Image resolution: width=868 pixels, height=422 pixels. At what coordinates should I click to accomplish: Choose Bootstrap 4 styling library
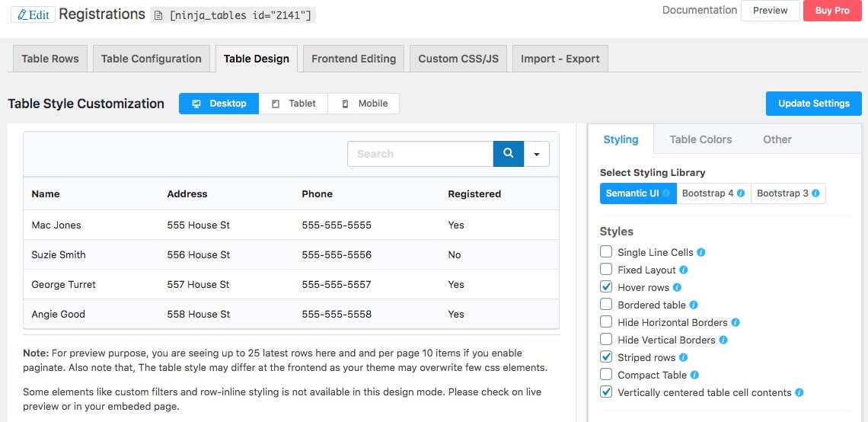coord(713,193)
